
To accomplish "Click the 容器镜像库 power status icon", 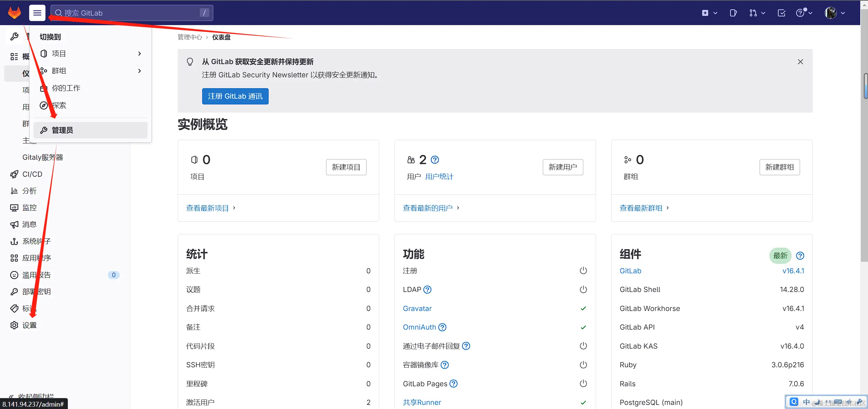I will pos(583,365).
